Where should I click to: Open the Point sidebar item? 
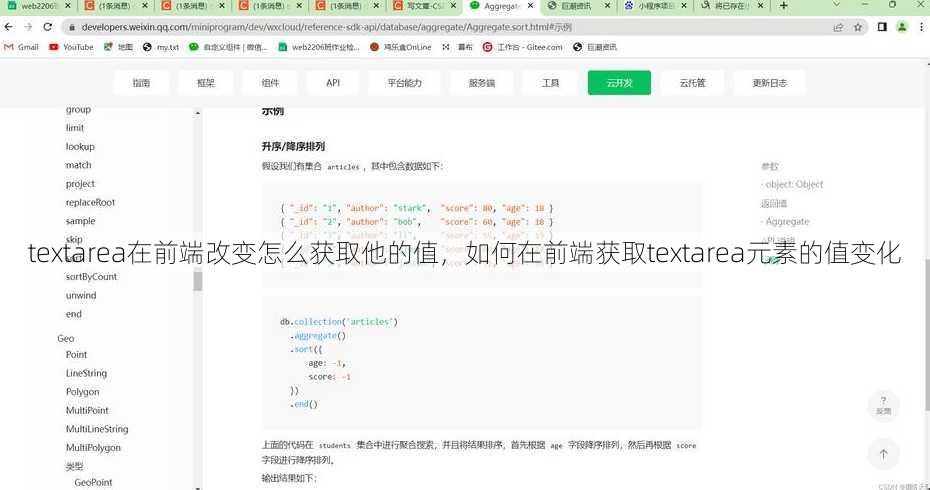tap(77, 355)
